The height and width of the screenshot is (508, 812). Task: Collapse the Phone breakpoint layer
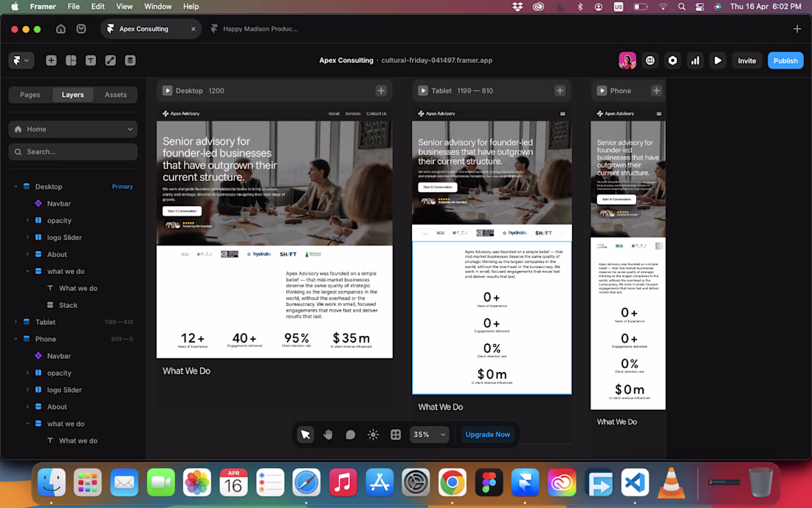pyautogui.click(x=16, y=339)
